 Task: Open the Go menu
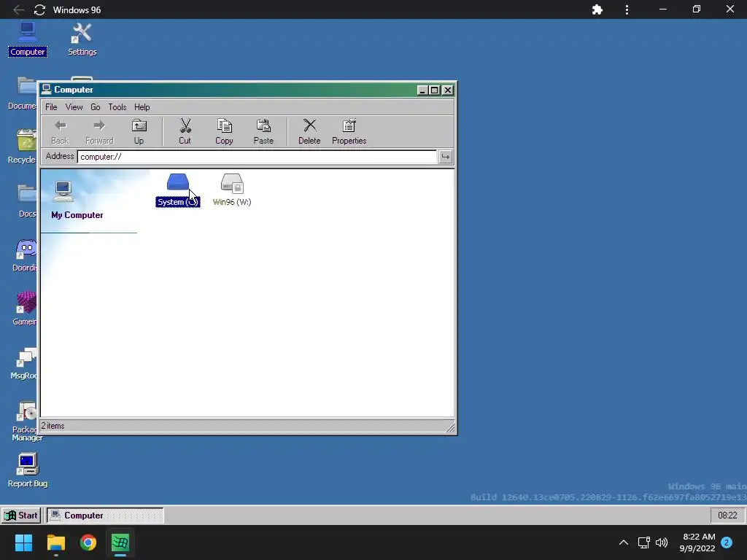point(96,107)
